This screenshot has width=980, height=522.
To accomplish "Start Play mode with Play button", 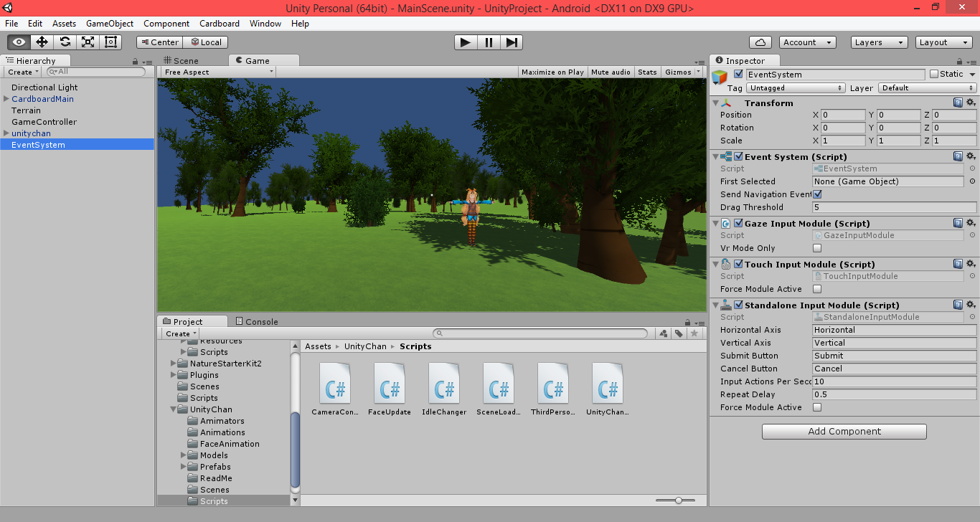I will (x=466, y=42).
